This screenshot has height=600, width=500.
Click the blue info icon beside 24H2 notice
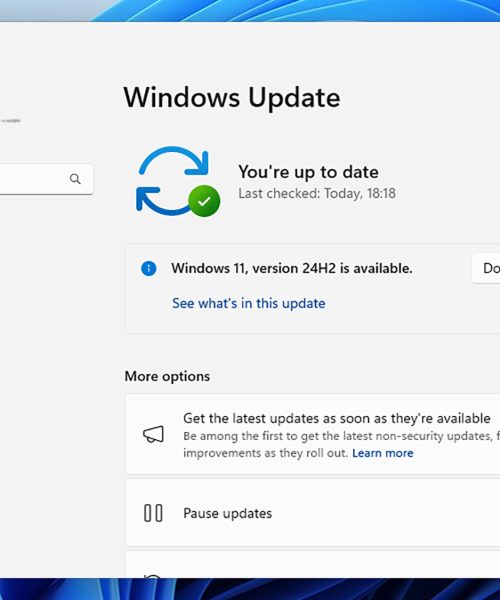[x=149, y=268]
